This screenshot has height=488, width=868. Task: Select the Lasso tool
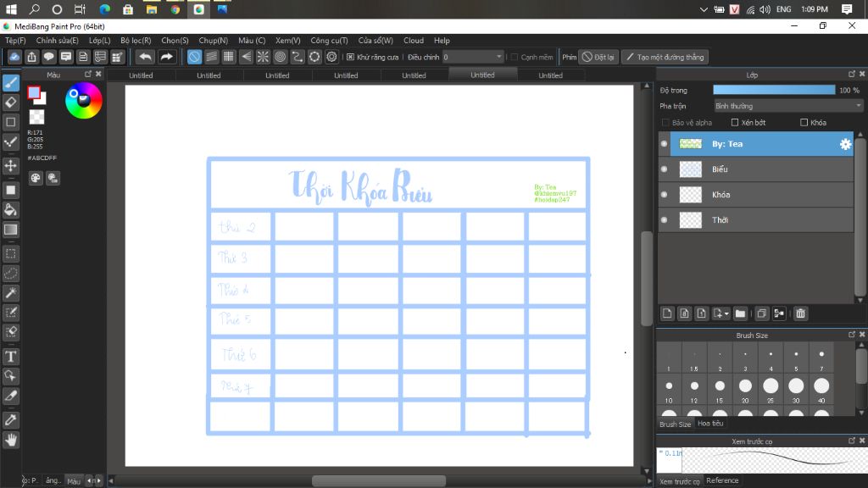[10, 274]
